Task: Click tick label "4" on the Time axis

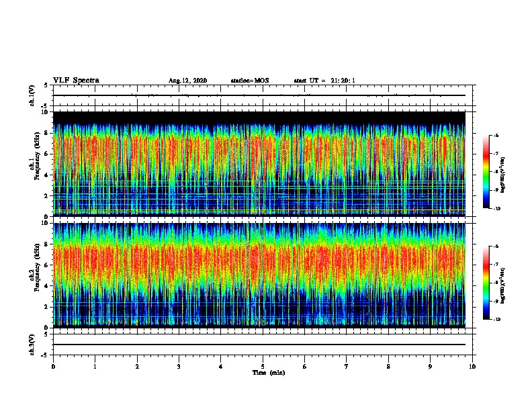Action: [221, 367]
